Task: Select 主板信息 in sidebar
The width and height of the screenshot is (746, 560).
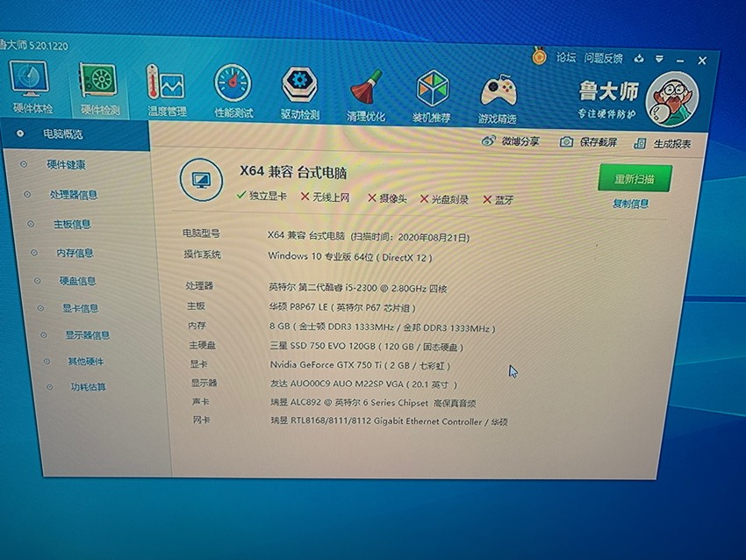Action: coord(72,224)
